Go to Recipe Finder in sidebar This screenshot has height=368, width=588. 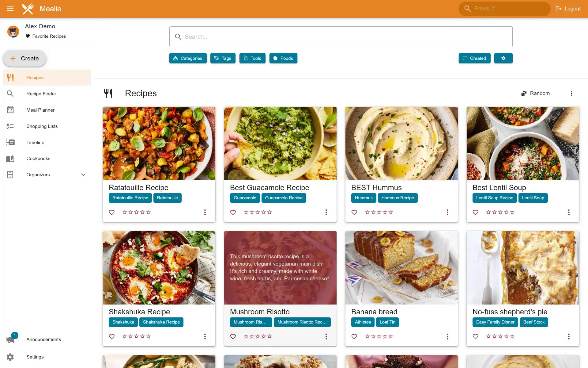47,94
